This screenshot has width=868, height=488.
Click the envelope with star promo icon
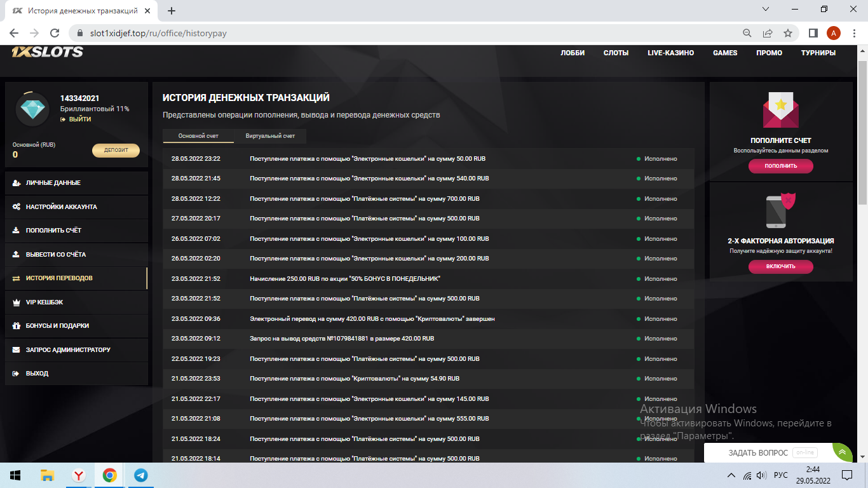pos(781,111)
